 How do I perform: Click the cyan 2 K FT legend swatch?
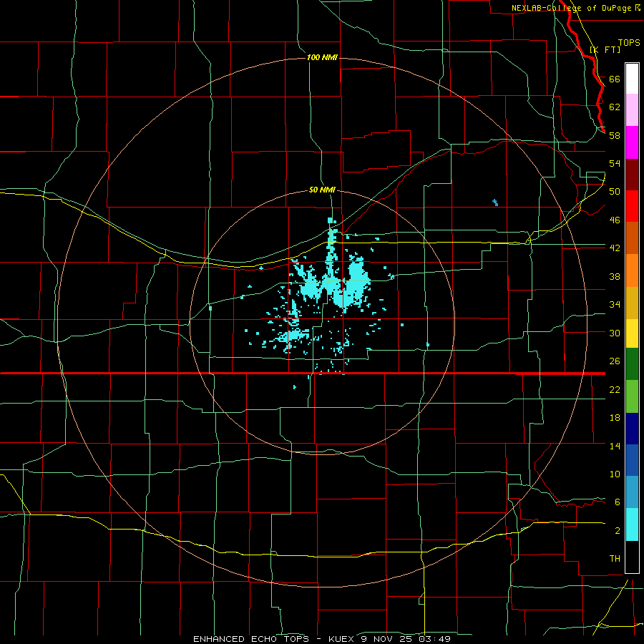pyautogui.click(x=632, y=525)
